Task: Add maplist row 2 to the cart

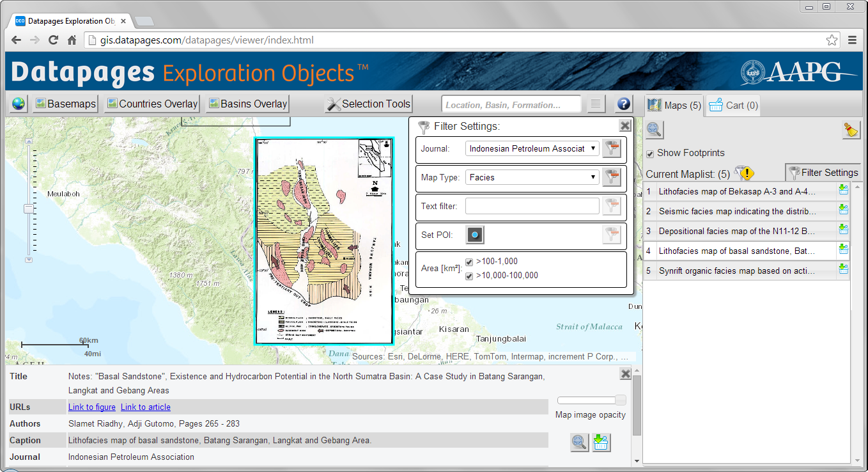Action: (843, 210)
